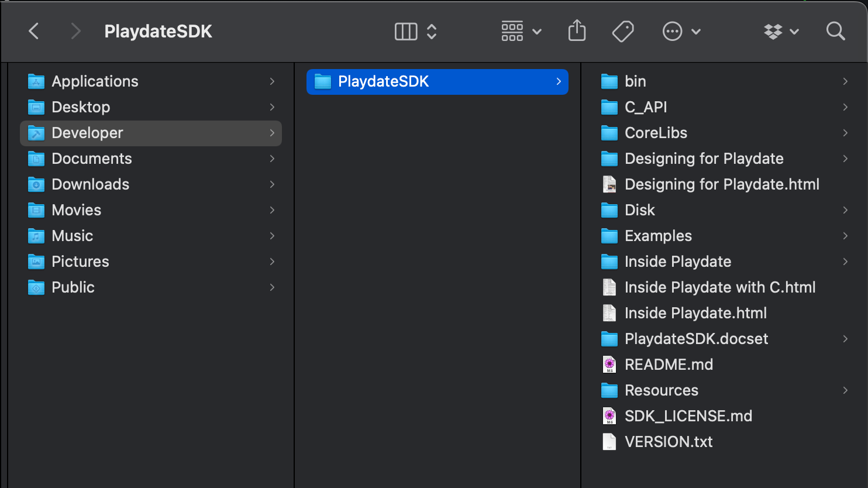Screen dimensions: 868x488
Task: Click the Designing for Playdate.html file icon
Action: 609,184
